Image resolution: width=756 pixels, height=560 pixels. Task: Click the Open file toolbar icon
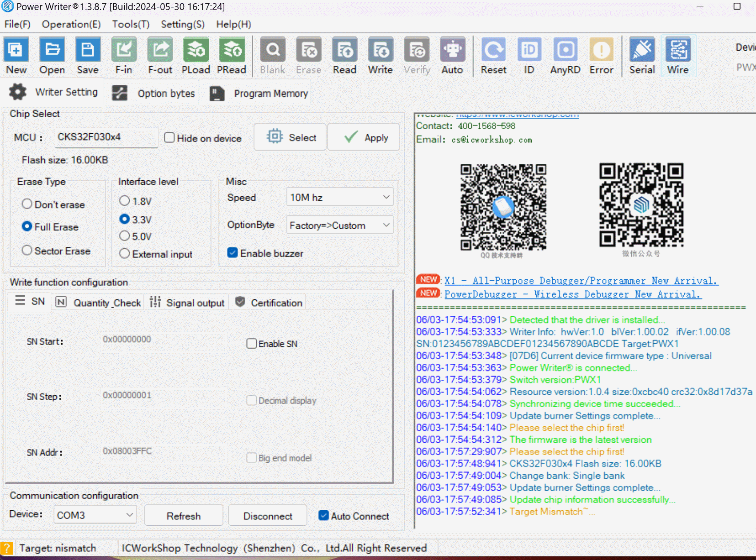pos(52,56)
